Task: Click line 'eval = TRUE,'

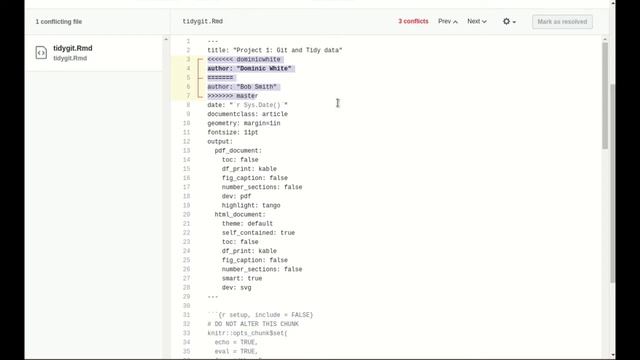Action: click(236, 351)
